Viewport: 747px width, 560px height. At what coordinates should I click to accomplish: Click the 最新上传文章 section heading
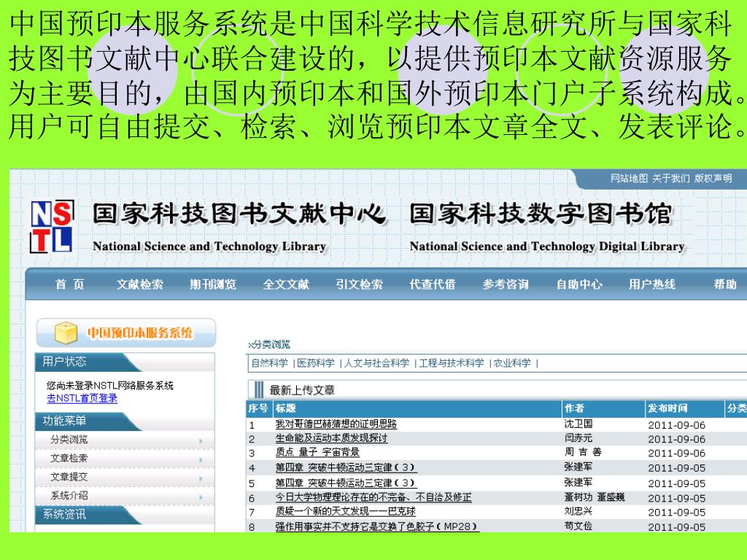tap(302, 390)
